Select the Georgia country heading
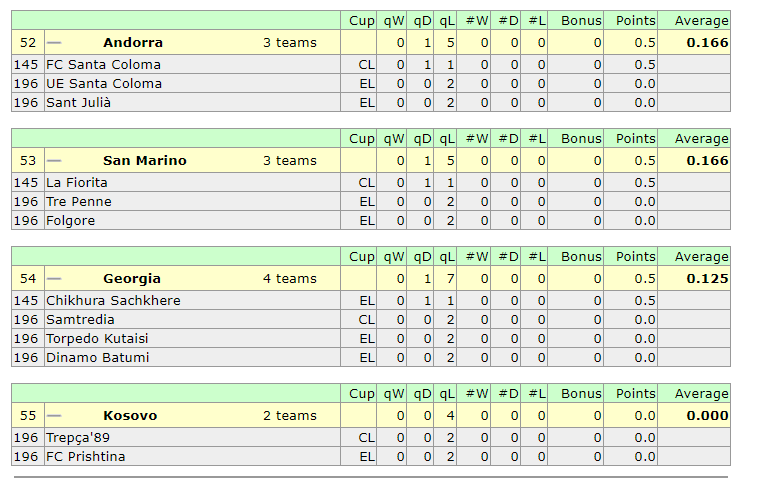The width and height of the screenshot is (766, 478). [x=132, y=279]
